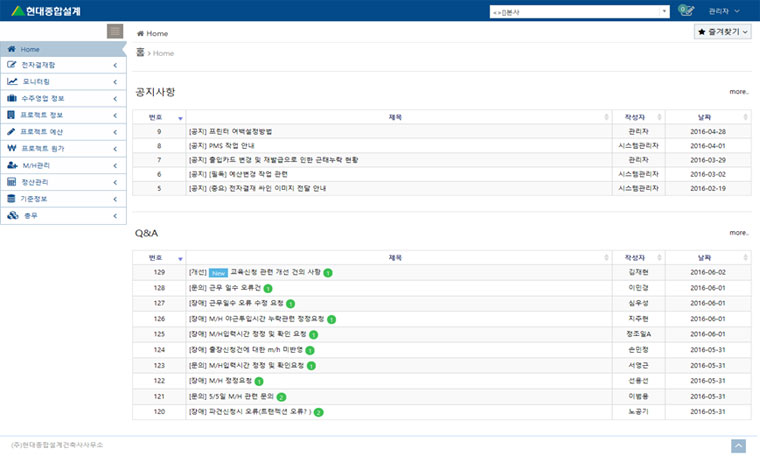Click the 현대종합설계 logo
Viewport: 760px width, 456px height.
click(x=47, y=11)
